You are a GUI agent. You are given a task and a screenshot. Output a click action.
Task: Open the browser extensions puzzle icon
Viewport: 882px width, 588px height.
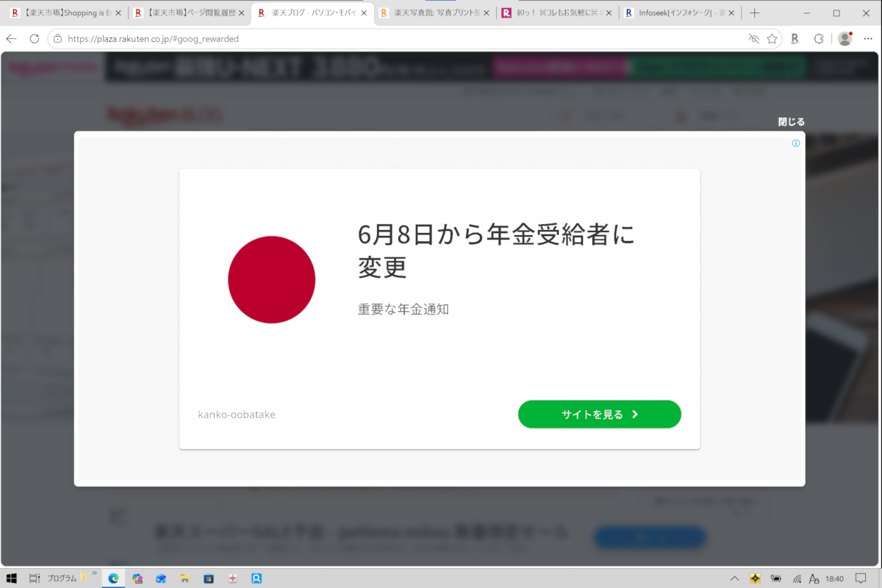(819, 39)
